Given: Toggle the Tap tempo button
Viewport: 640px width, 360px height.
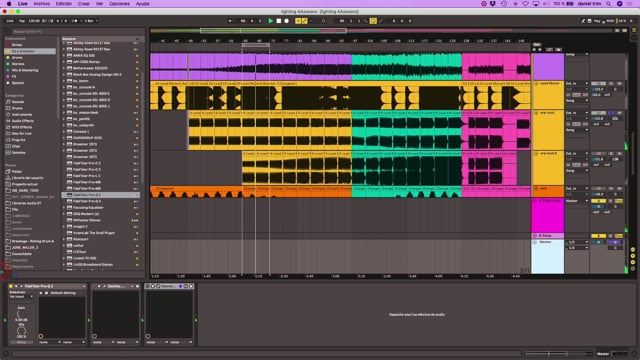Looking at the screenshot, I should pos(22,21).
